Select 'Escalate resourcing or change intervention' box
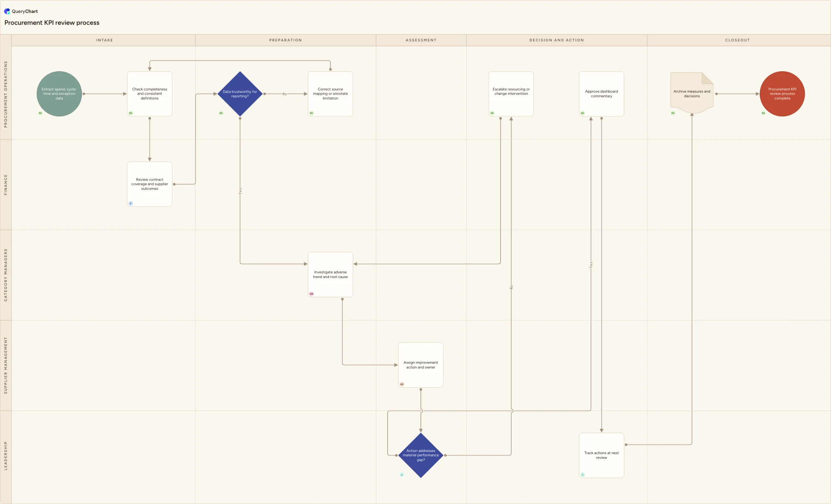The width and height of the screenshot is (831, 504). tap(511, 94)
